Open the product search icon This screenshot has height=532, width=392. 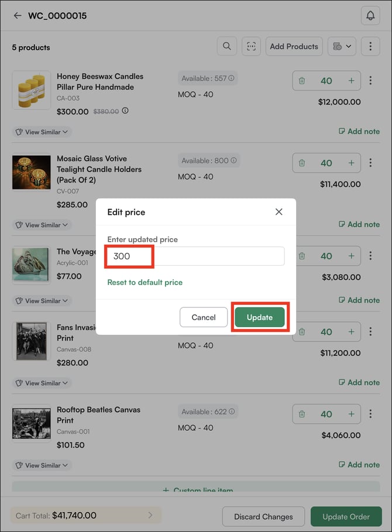click(x=227, y=46)
